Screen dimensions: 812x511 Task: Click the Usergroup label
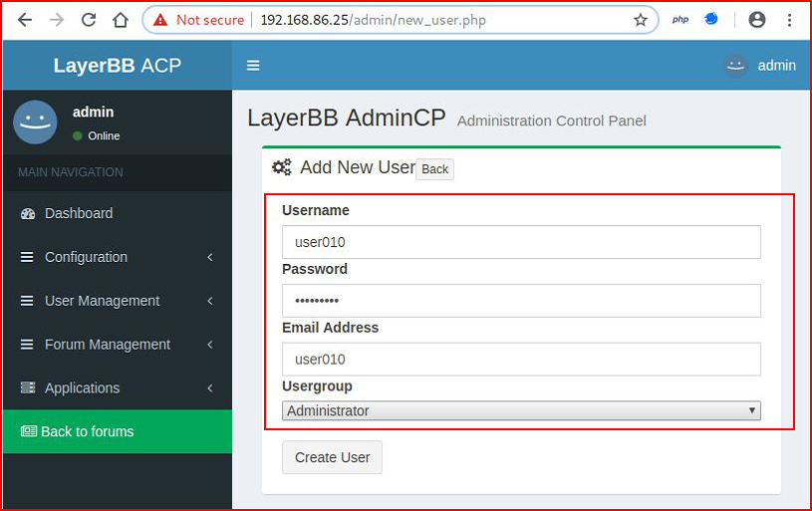coord(317,386)
